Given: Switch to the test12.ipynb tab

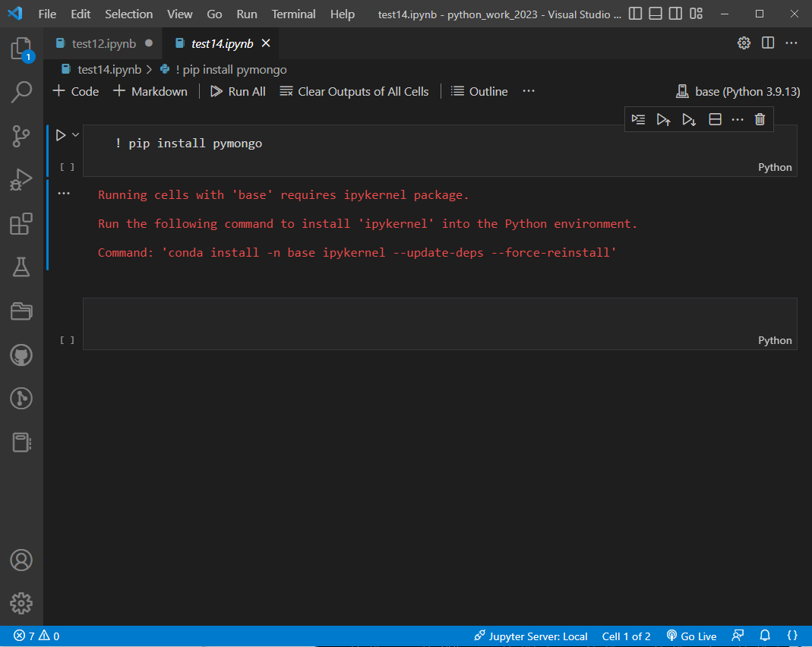Looking at the screenshot, I should [103, 43].
